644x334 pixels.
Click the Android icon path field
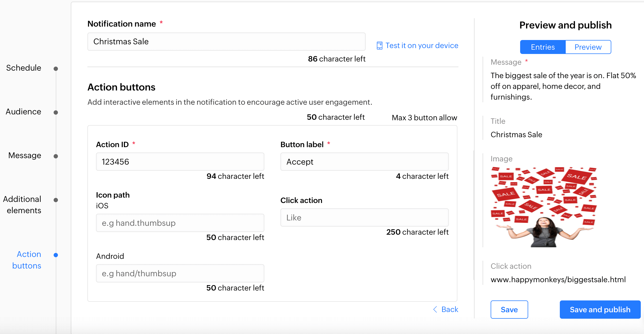pos(180,273)
